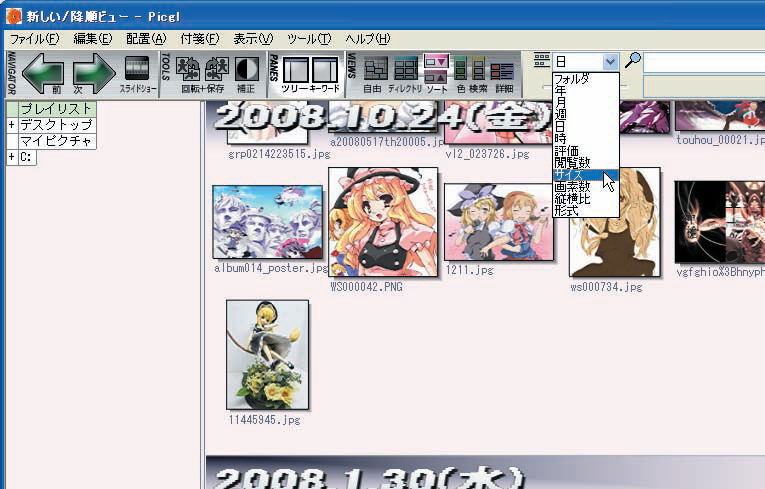Select the album014_poster.jpg thumbnail
Viewport: 765px width, 489px height.
[x=267, y=222]
